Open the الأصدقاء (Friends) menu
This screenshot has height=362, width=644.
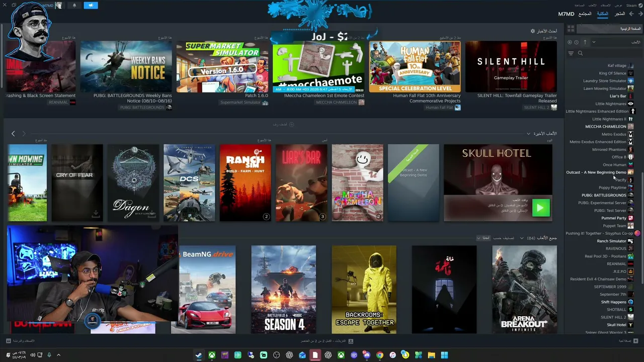pyautogui.click(x=605, y=5)
